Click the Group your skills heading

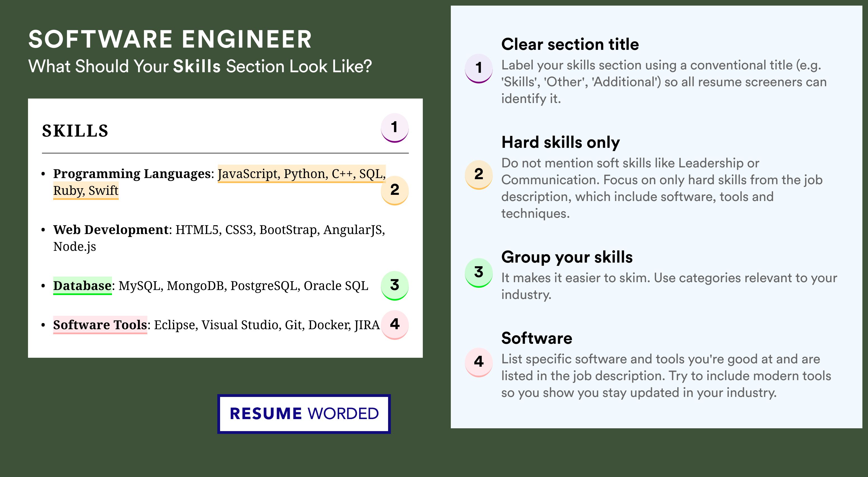[567, 257]
